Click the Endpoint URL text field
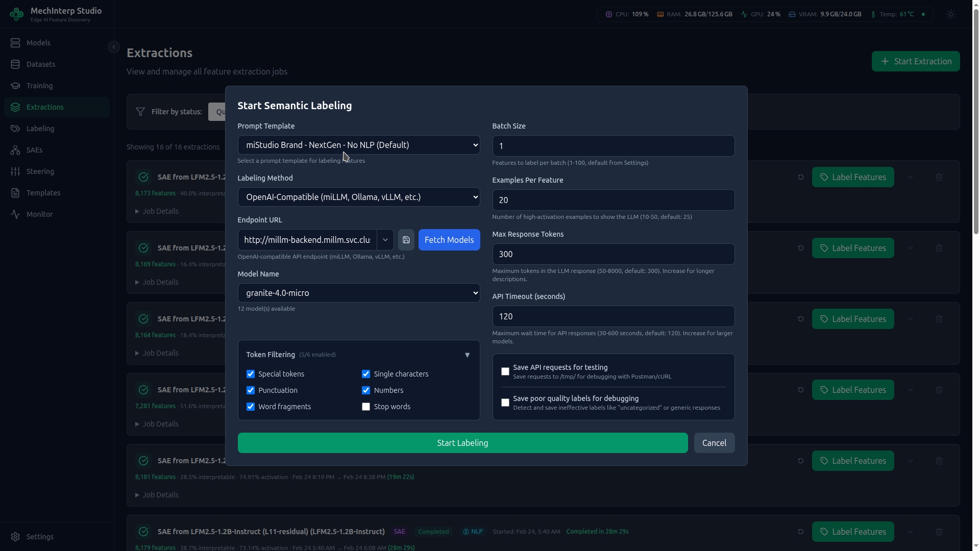Screen dimensions: 980x551 pyautogui.click(x=307, y=240)
